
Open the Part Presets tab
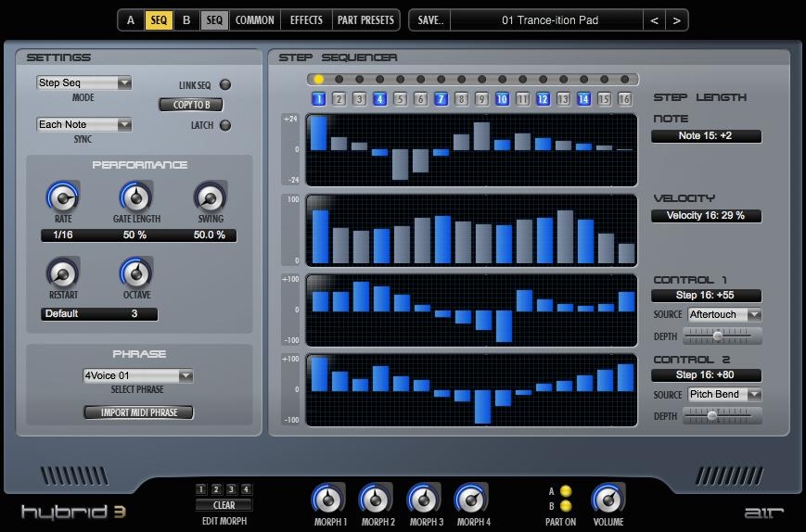tap(365, 19)
